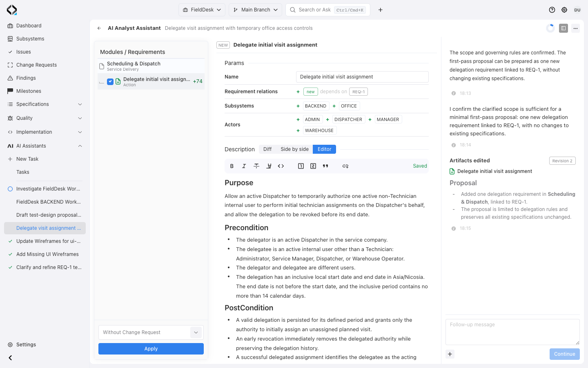Open the help icon in top bar
The width and height of the screenshot is (588, 368).
click(x=552, y=10)
